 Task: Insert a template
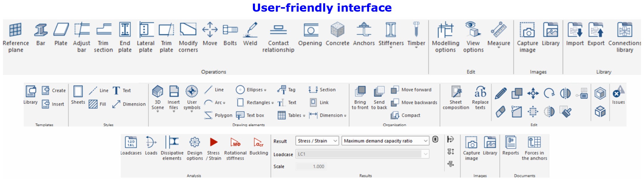point(53,104)
